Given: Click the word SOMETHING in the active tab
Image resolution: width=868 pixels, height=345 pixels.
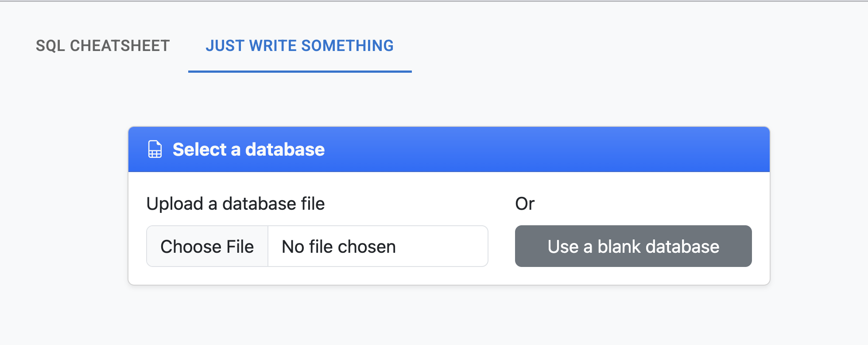Looking at the screenshot, I should tap(347, 46).
